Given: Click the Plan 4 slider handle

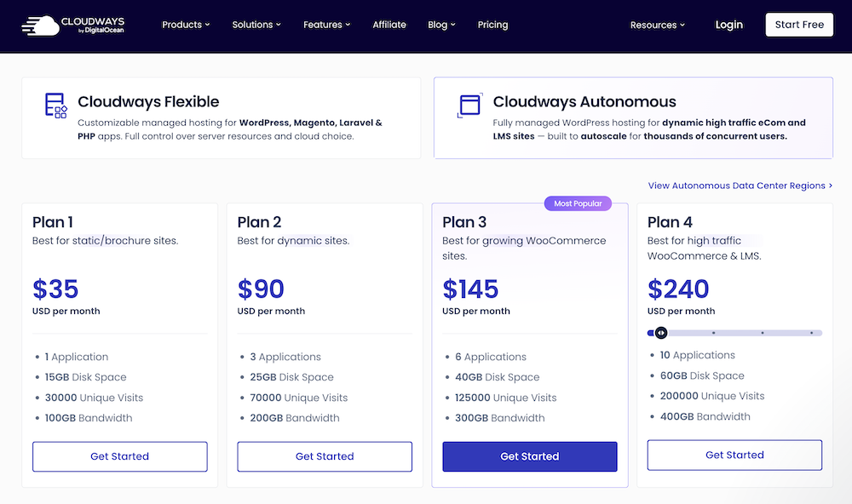Looking at the screenshot, I should 661,333.
